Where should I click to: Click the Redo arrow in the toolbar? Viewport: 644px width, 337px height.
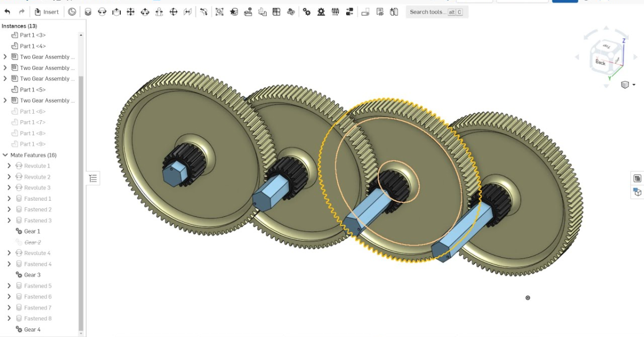(x=21, y=12)
